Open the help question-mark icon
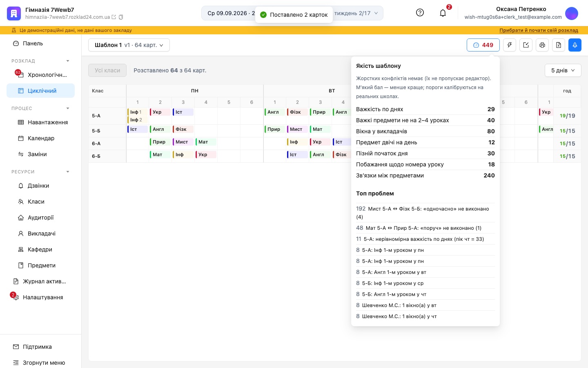 coord(420,13)
